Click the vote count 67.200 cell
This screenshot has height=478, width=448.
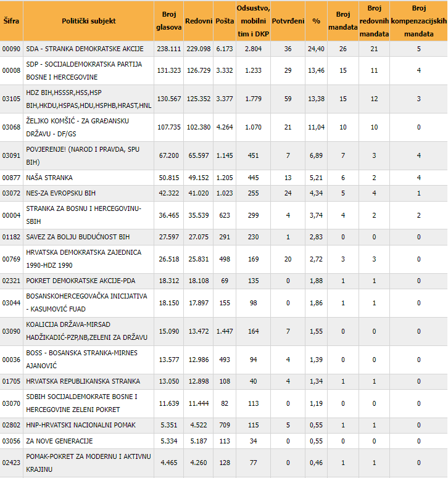tap(168, 156)
